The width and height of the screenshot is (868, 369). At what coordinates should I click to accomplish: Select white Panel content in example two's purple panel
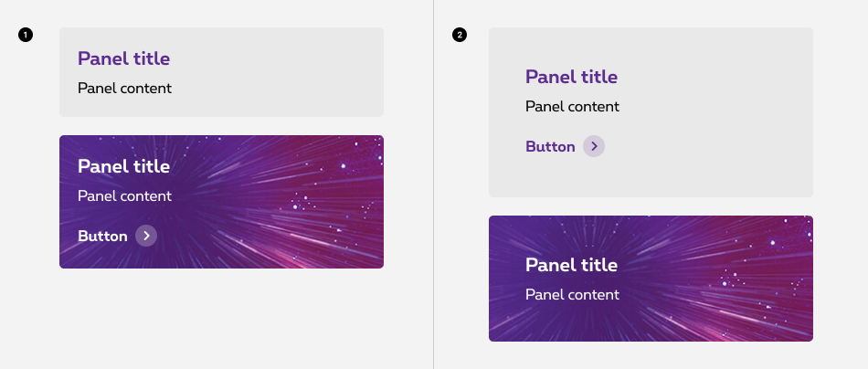[x=572, y=294]
